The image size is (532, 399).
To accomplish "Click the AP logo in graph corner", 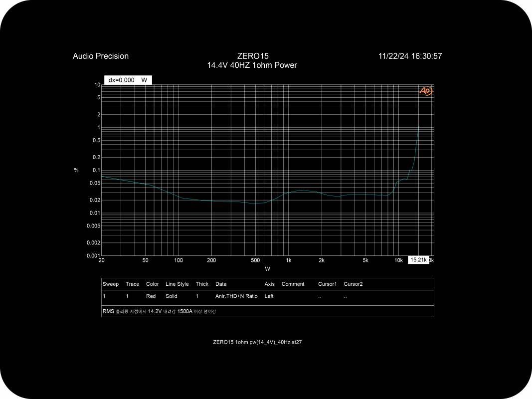I will (x=425, y=91).
